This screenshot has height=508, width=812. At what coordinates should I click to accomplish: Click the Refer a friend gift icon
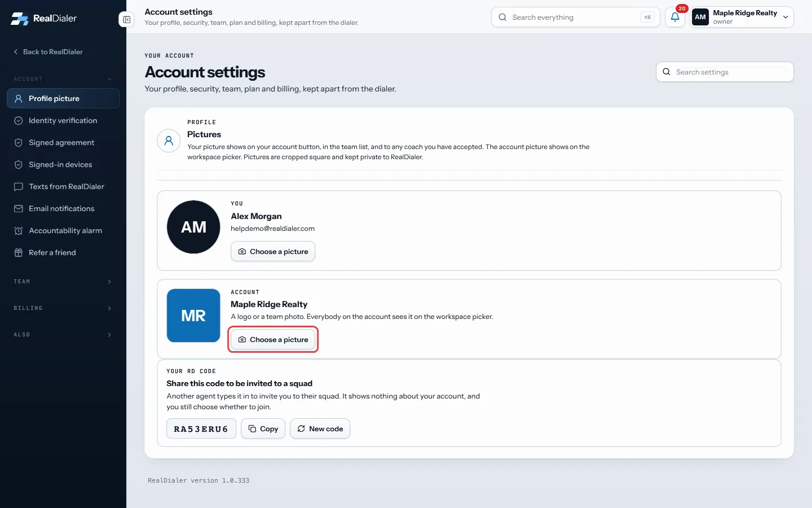click(x=19, y=253)
